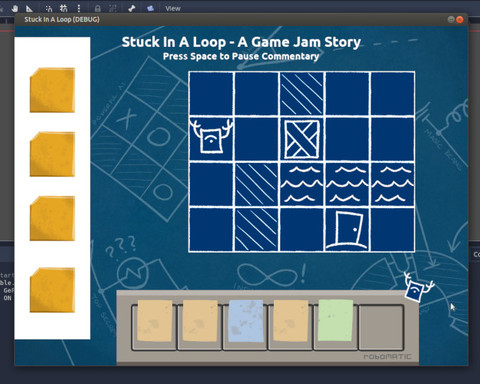Click the empty tile left of the door
The width and height of the screenshot is (480, 384).
302,230
